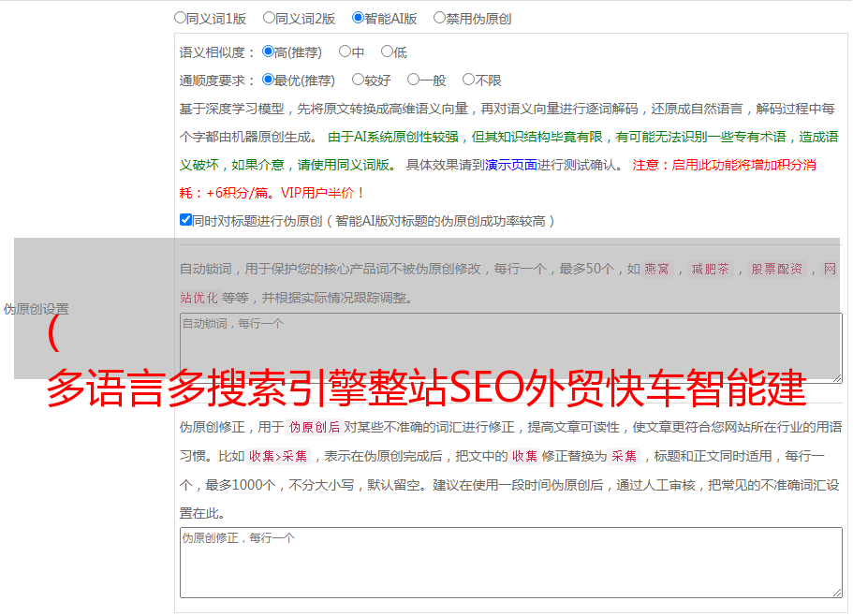Click the 伪原创后 highlighted tag
The image size is (853, 616).
tap(315, 427)
